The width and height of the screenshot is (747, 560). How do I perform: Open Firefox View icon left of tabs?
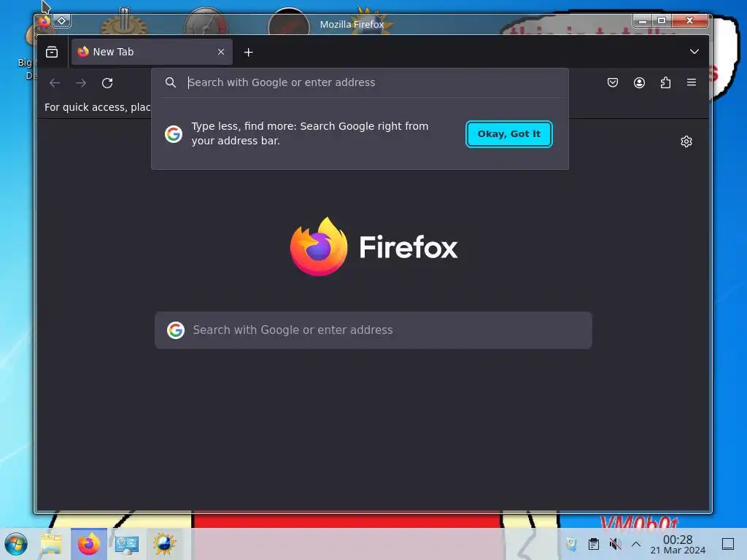tap(52, 52)
